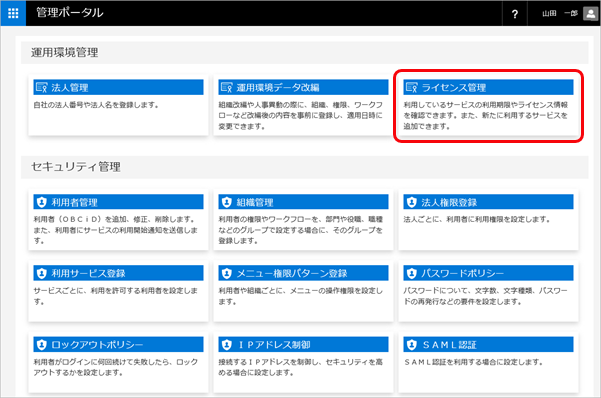Click the パスワードポリシー shield icon
The height and width of the screenshot is (398, 601).
tap(412, 273)
